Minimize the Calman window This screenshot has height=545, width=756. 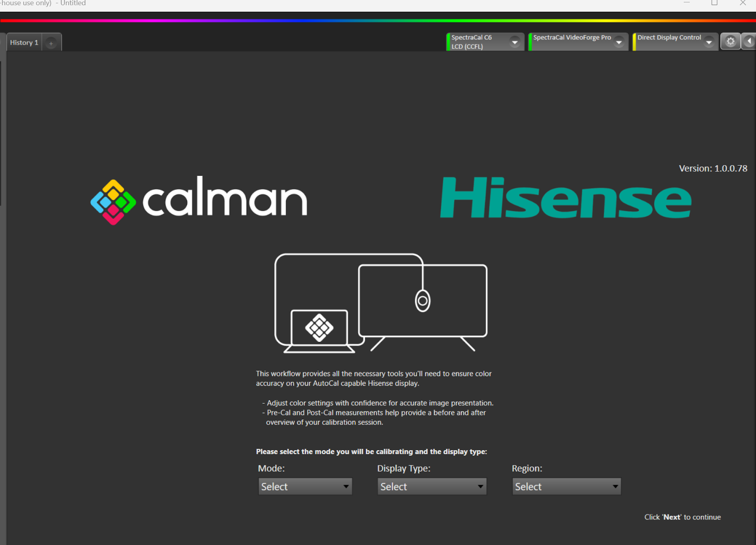coord(687,3)
